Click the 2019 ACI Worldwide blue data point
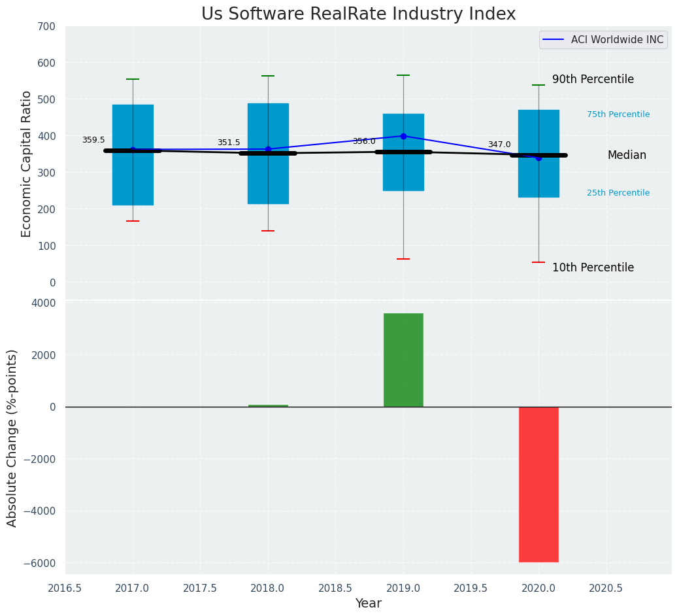This screenshot has height=616, width=679. coord(403,136)
